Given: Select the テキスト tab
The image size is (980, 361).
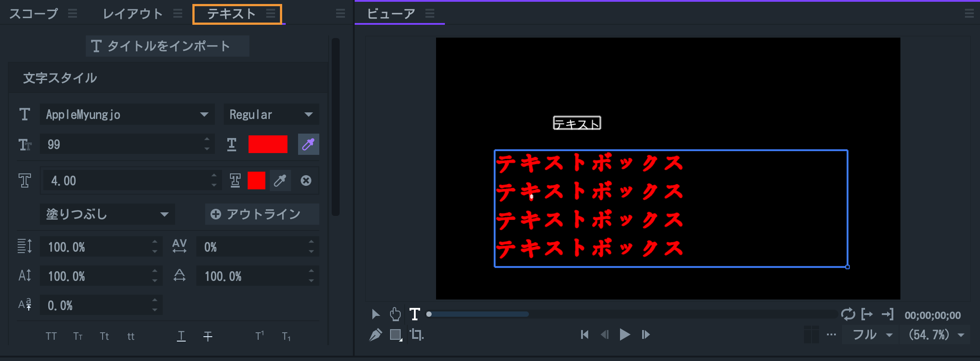Looking at the screenshot, I should tap(231, 14).
